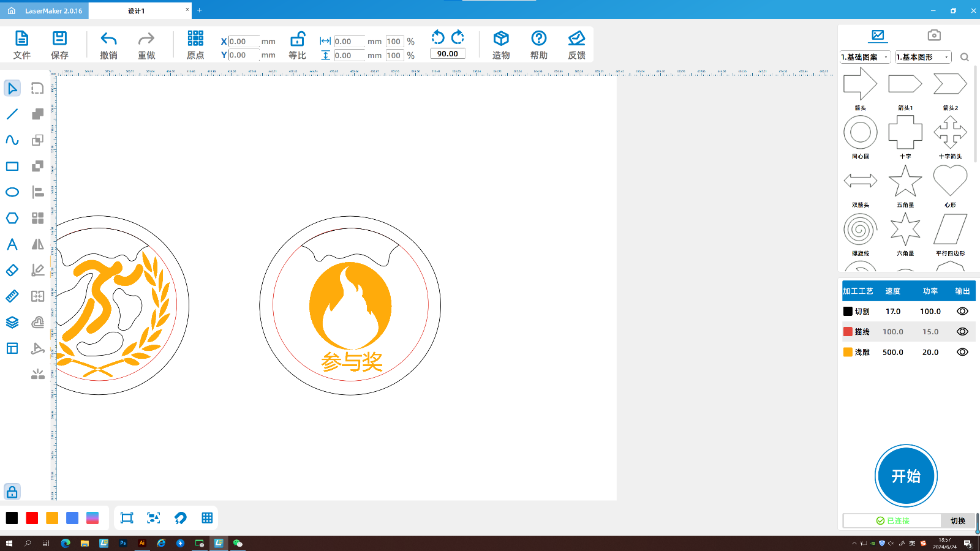The width and height of the screenshot is (980, 551).
Task: Open the 1.基本图形 shape dropdown
Action: click(x=922, y=57)
